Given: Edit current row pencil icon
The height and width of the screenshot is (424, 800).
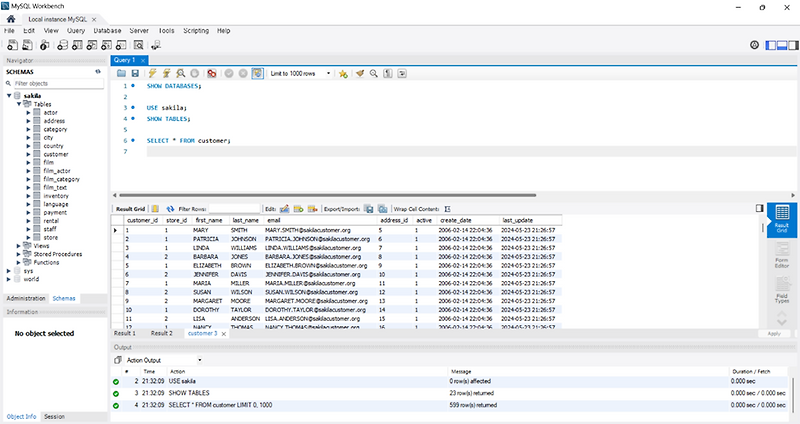Looking at the screenshot, I should (285, 209).
